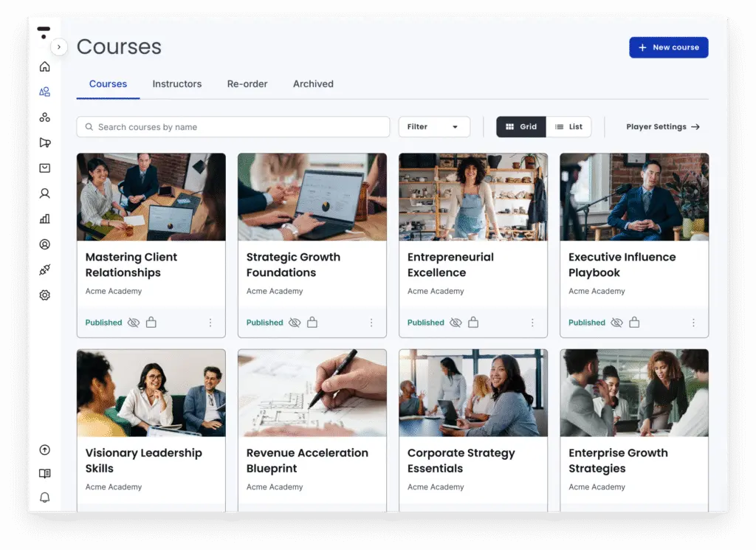Open the library book icon at bottom
The height and width of the screenshot is (550, 756).
coord(44,473)
